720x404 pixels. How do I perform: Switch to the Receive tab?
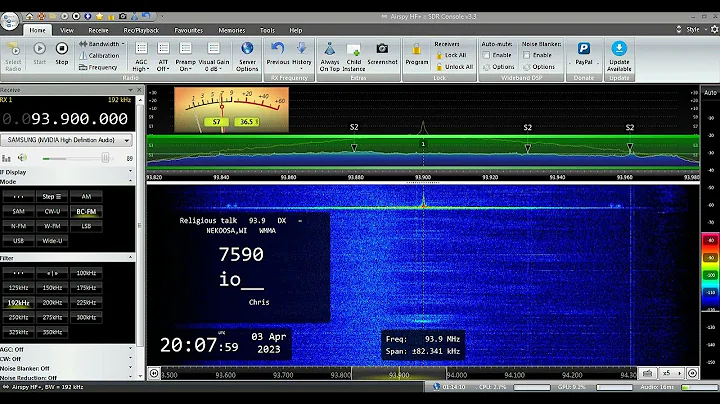98,30
